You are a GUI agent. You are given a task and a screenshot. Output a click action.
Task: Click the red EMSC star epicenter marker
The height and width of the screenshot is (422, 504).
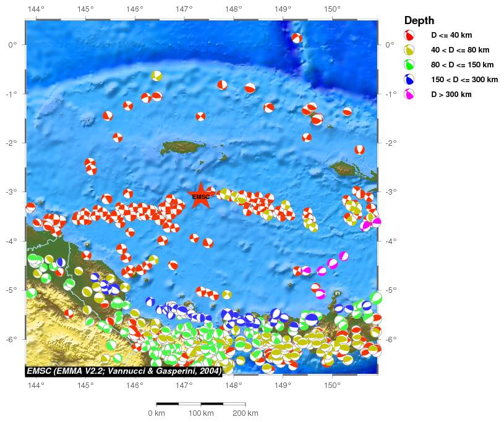(x=200, y=196)
